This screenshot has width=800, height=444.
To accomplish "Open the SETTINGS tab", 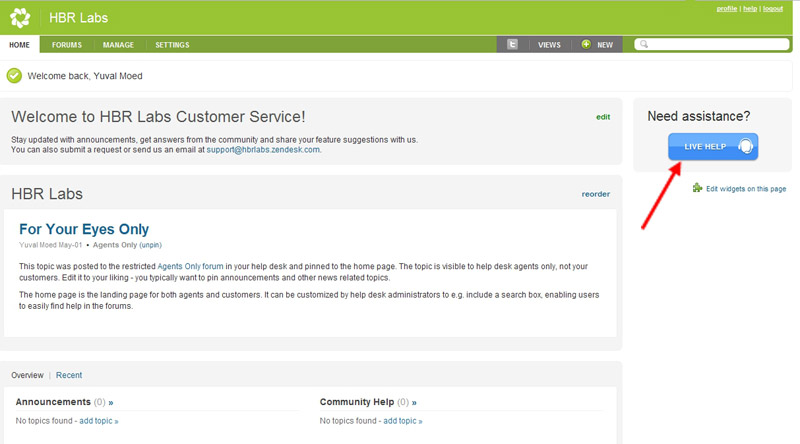I will tap(172, 45).
